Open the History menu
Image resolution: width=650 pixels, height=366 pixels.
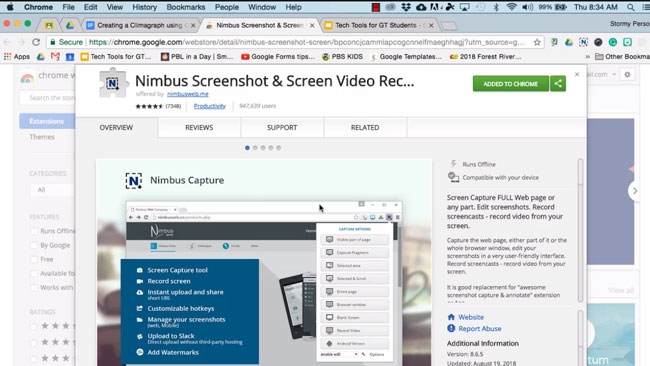144,7
